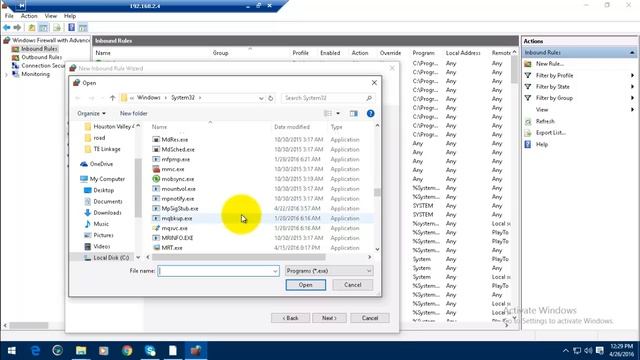Expand Filter by Profile submenu

[x=632, y=76]
